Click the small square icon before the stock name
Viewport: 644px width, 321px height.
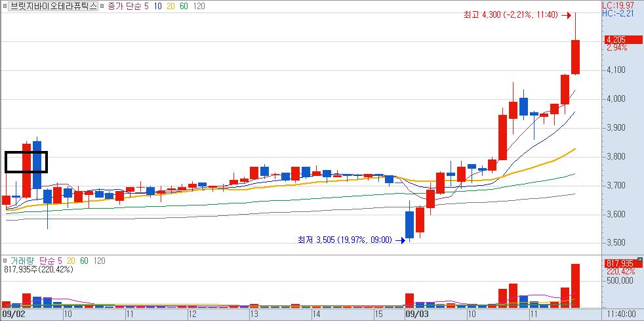click(x=4, y=6)
